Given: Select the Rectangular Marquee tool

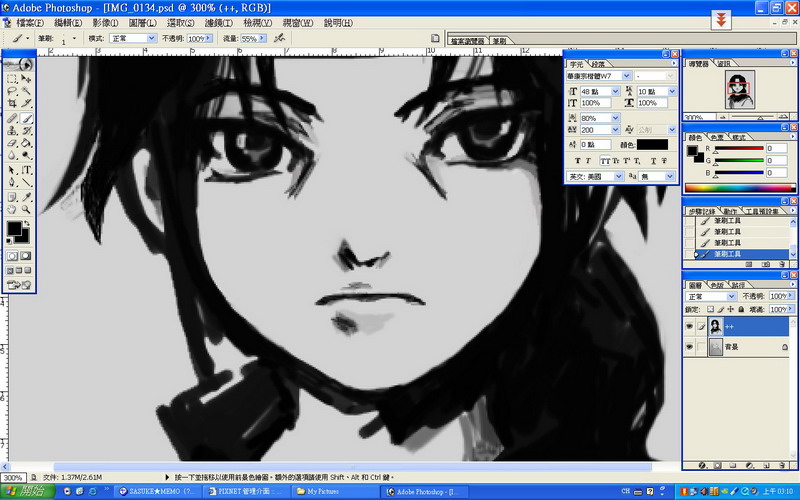Looking at the screenshot, I should pyautogui.click(x=12, y=79).
